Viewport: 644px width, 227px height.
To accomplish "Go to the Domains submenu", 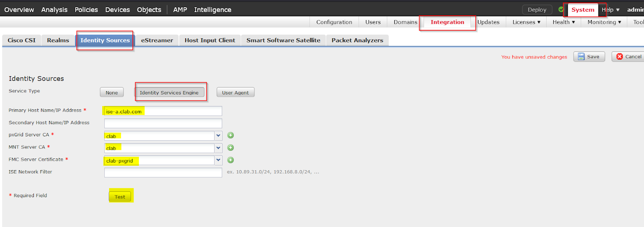I will 405,22.
